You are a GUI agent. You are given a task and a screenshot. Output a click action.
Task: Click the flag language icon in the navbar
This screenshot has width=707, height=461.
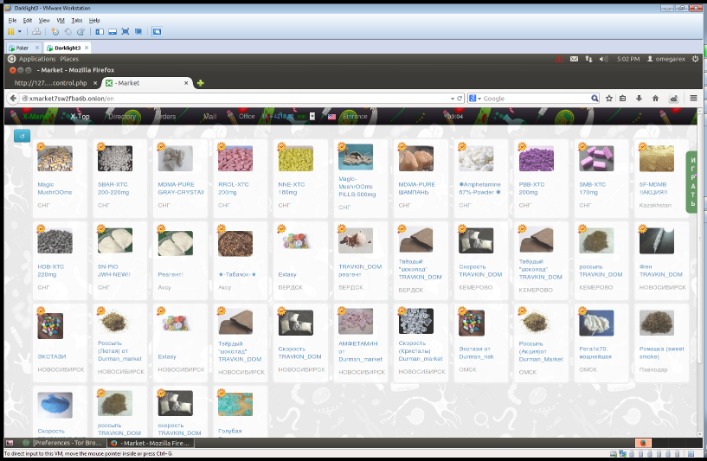point(332,117)
